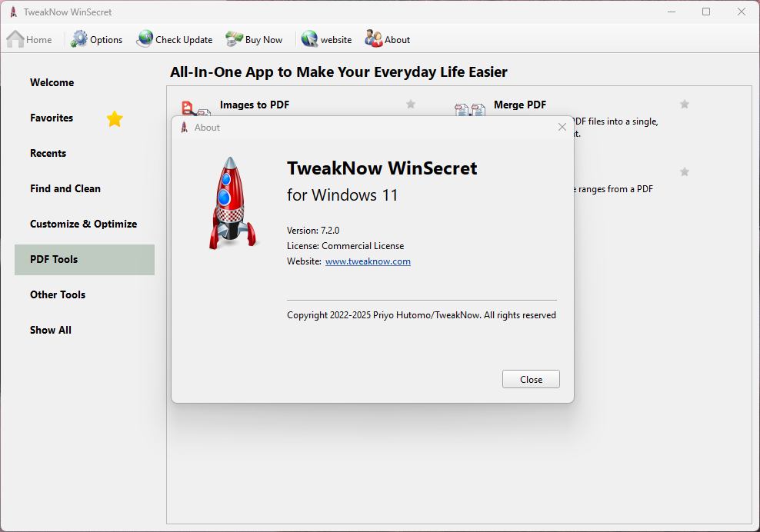This screenshot has height=532, width=760.
Task: Select the PDF Tools section
Action: point(85,260)
